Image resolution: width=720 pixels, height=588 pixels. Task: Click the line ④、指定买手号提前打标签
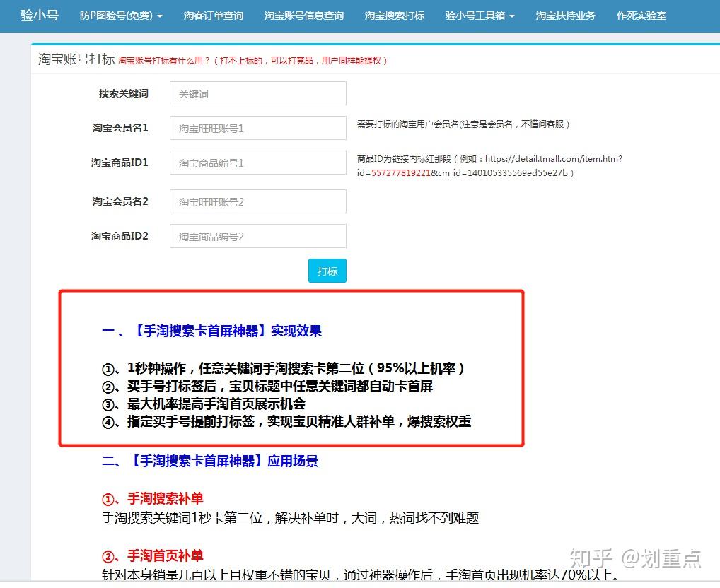pos(286,421)
